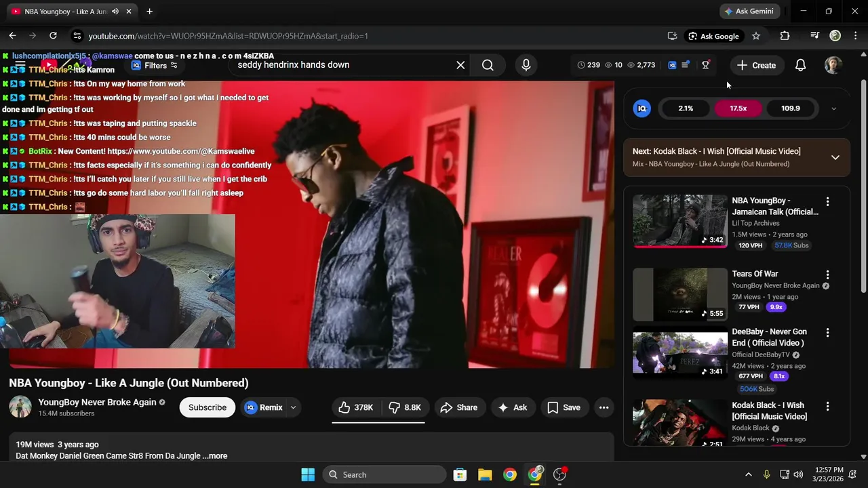The width and height of the screenshot is (868, 488).
Task: Click the 8.1x purple badge
Action: pyautogui.click(x=778, y=376)
